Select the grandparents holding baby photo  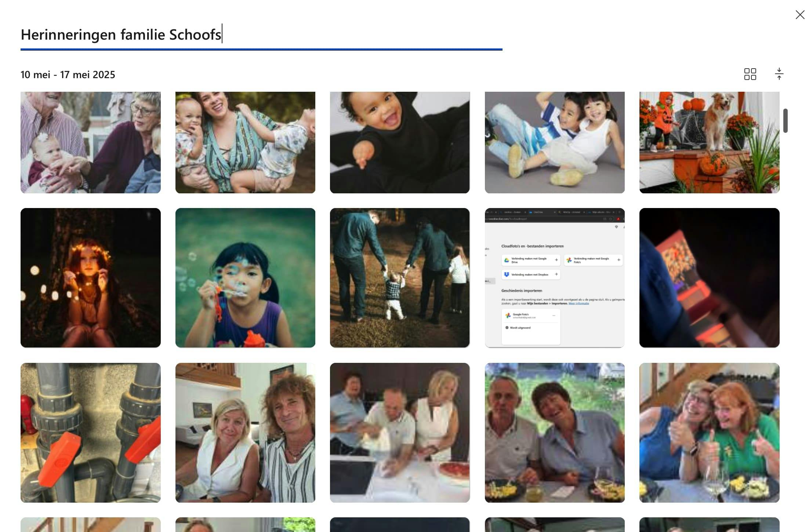91,142
